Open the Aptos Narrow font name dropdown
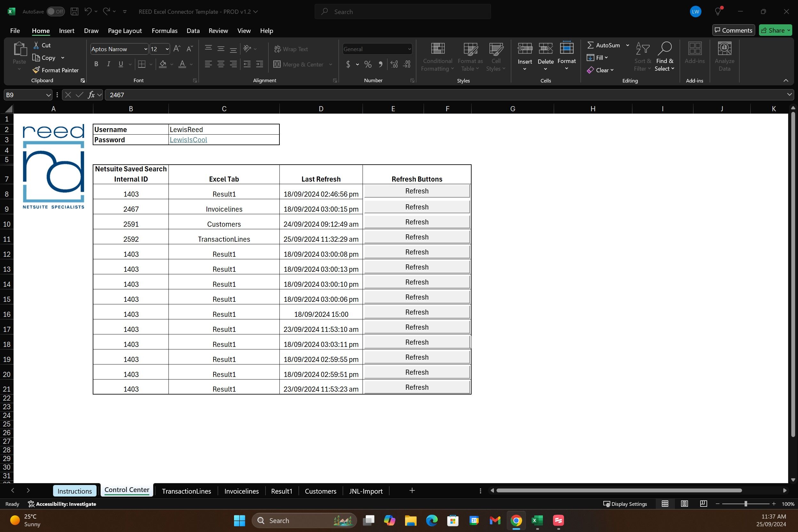The height and width of the screenshot is (532, 798). tap(145, 49)
